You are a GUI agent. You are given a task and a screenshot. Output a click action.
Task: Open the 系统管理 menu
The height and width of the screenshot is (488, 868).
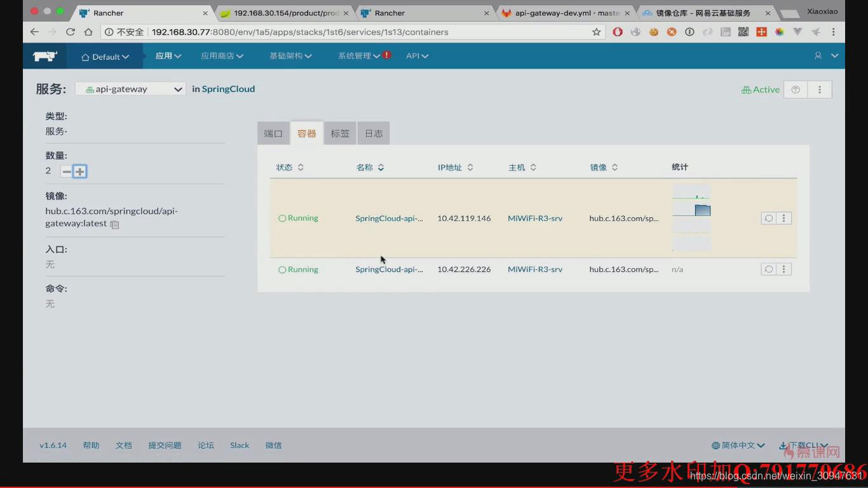pos(359,56)
